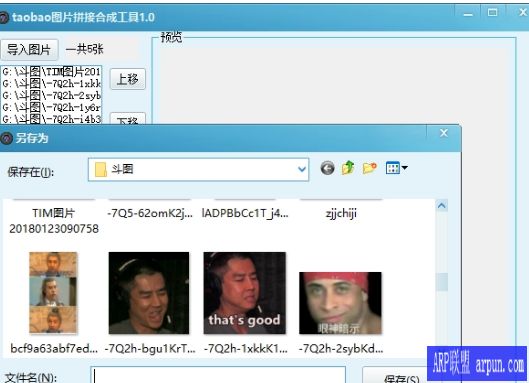529x383 pixels.
Task: Select the -7Q2h-bgu1KrT laughing man thumbnail
Action: pyautogui.click(x=149, y=293)
